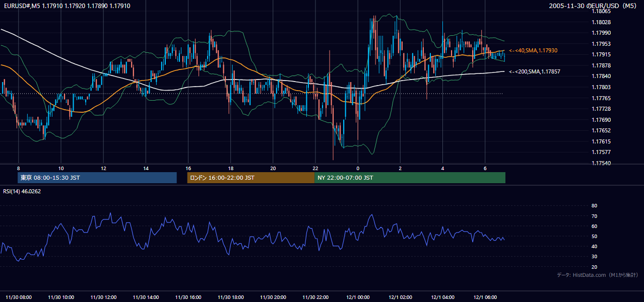Viewport: 644px width, 302px height.
Task: Click the 12/1 02:00 bottom time label
Action: pyautogui.click(x=401, y=297)
